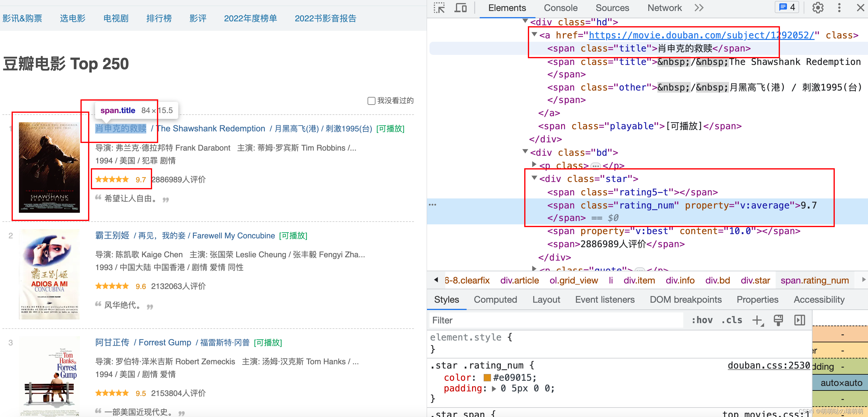
Task: Check the 我没看过的 checkbox
Action: point(371,101)
